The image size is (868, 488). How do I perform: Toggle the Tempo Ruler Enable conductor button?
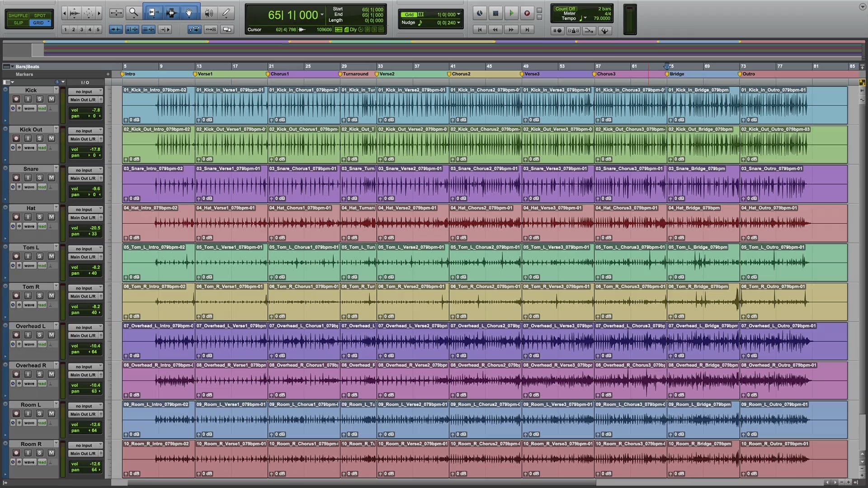(x=604, y=30)
